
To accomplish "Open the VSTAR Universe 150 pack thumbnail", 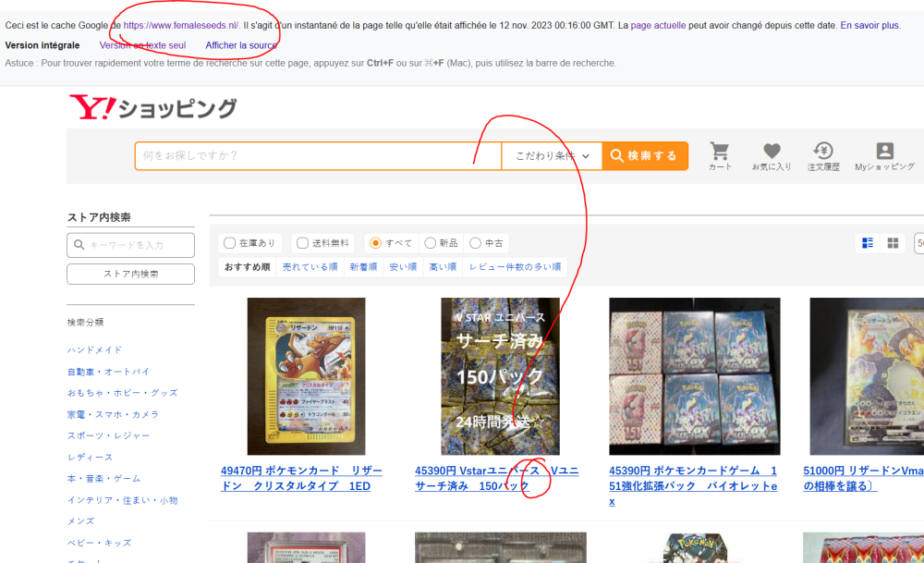I will point(500,376).
